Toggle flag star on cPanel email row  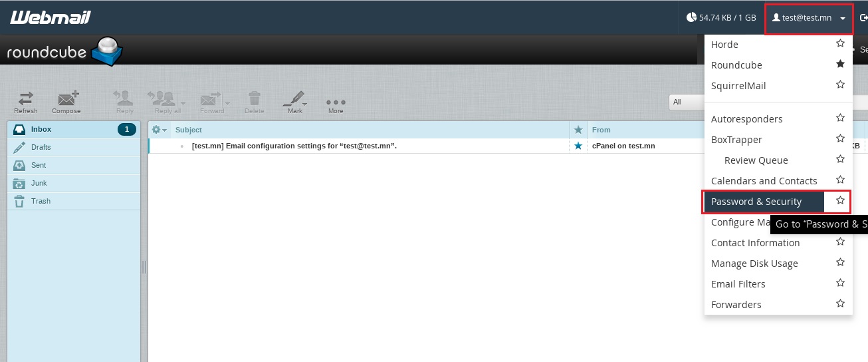point(578,146)
